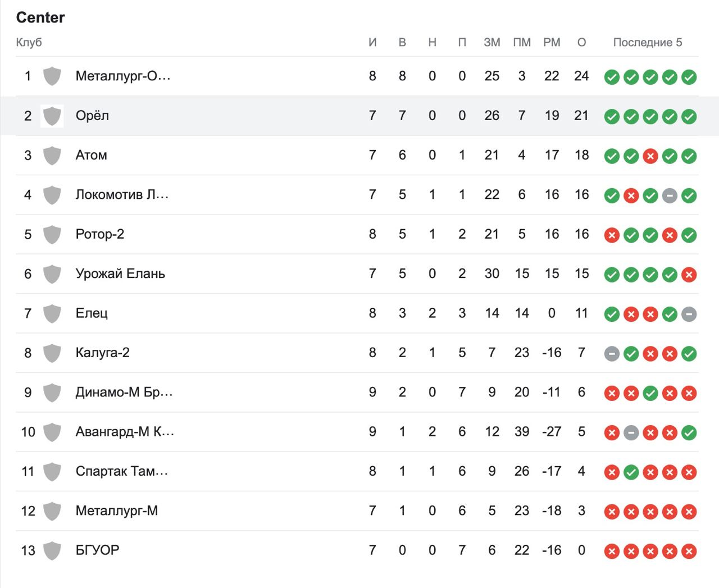719x588 pixels.
Task: Click Елец club crest icon
Action: tap(52, 313)
